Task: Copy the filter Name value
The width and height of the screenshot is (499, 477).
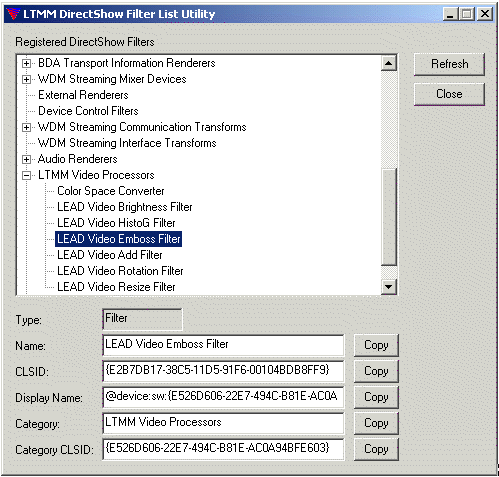Action: [x=376, y=345]
